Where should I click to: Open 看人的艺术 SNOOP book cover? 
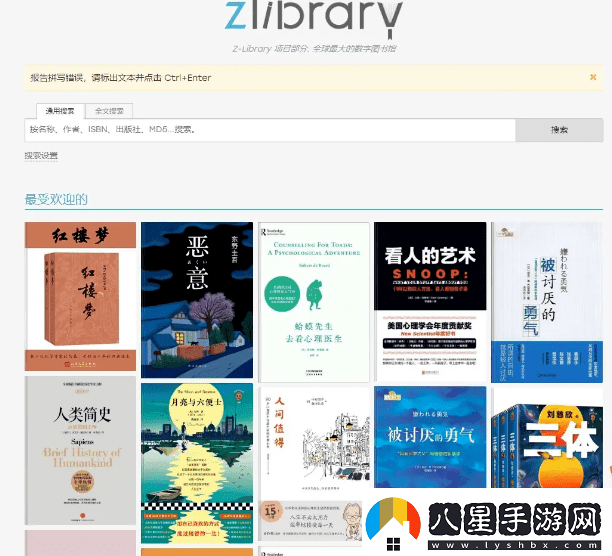coord(430,302)
